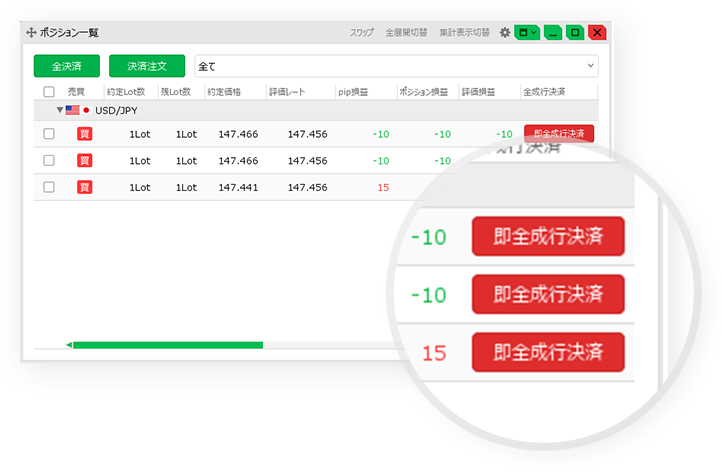This screenshot has width=723, height=471.
Task: Click the left arrow of the horizontal scrollbar
Action: pyautogui.click(x=69, y=345)
